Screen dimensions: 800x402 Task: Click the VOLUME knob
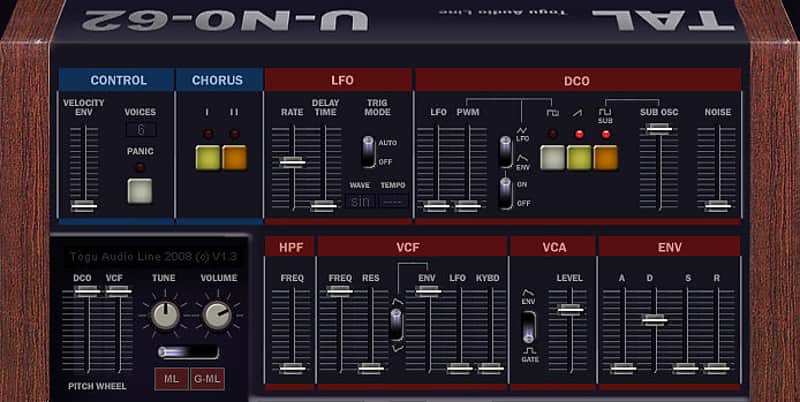(x=217, y=315)
